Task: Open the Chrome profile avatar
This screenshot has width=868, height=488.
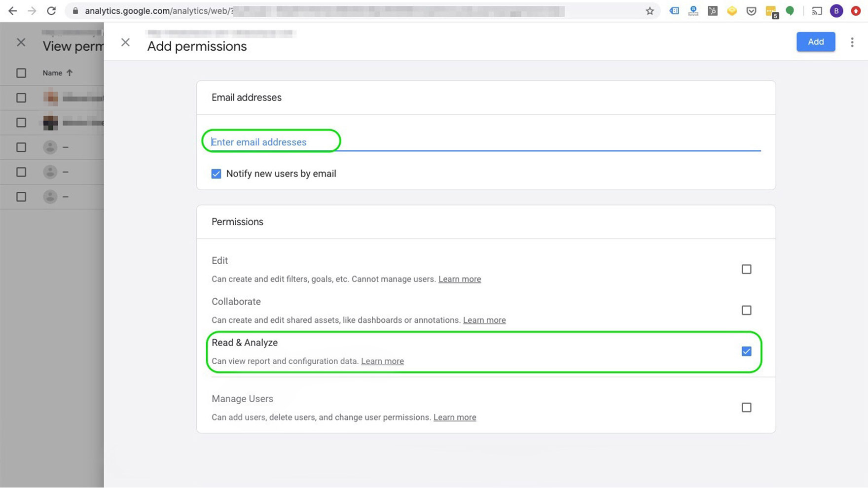Action: (x=836, y=11)
